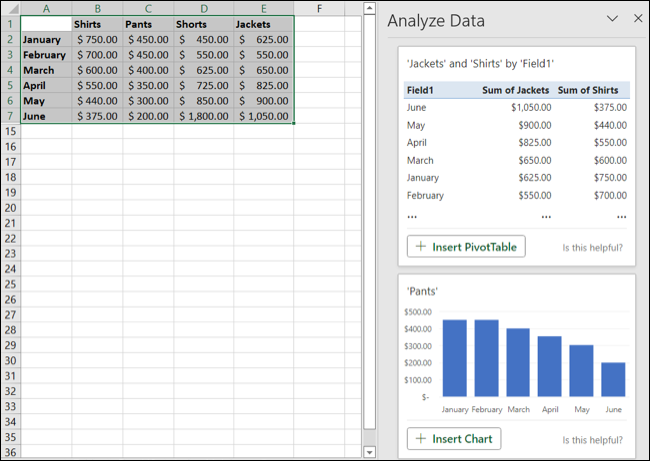Click the January row label cell
The height and width of the screenshot is (461, 650).
(46, 39)
